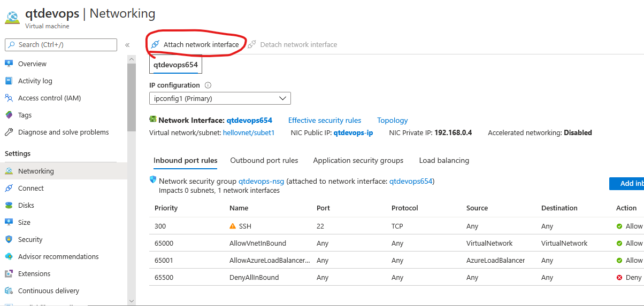Screen dimensions: 644x306
Task: Open the qtdevops-nsg security group link
Action: tap(262, 181)
